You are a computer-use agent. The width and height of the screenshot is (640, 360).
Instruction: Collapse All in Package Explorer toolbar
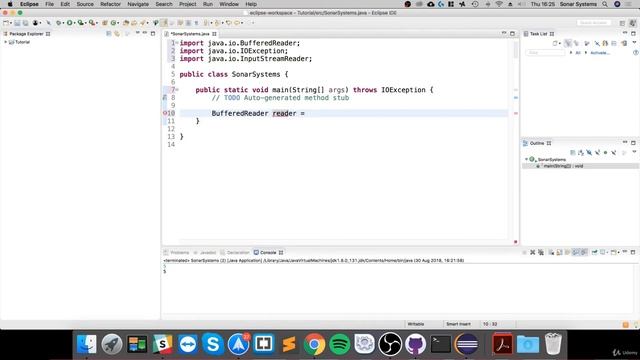click(109, 33)
